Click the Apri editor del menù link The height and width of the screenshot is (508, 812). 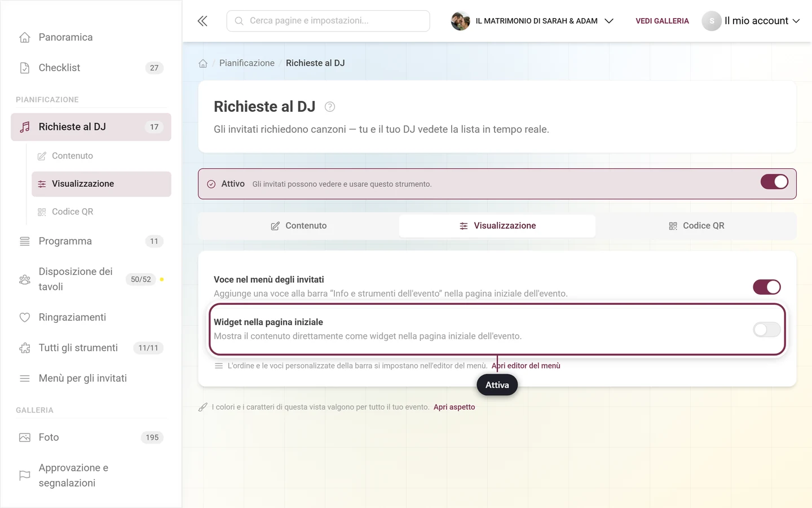[526, 366]
